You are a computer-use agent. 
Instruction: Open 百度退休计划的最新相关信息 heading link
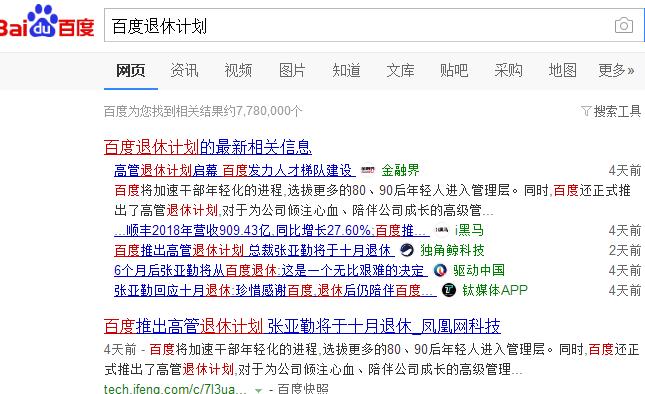208,147
